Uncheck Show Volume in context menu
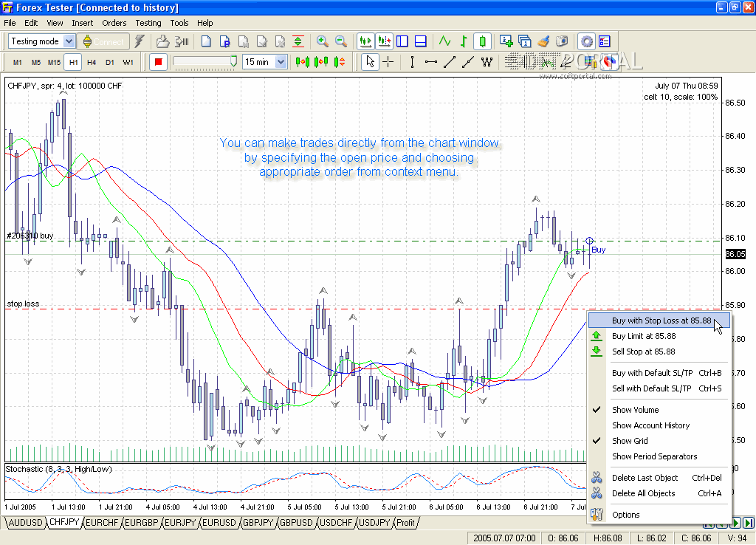The width and height of the screenshot is (756, 545). (x=659, y=410)
